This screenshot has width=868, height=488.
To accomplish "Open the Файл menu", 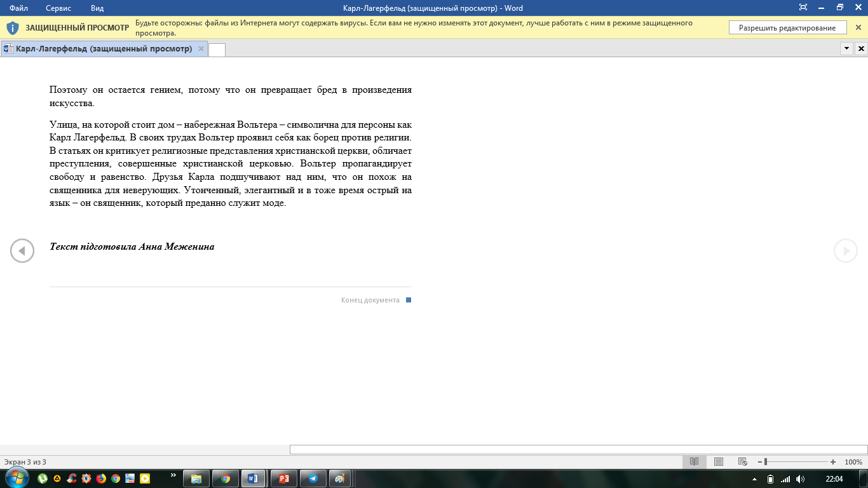I will click(18, 8).
